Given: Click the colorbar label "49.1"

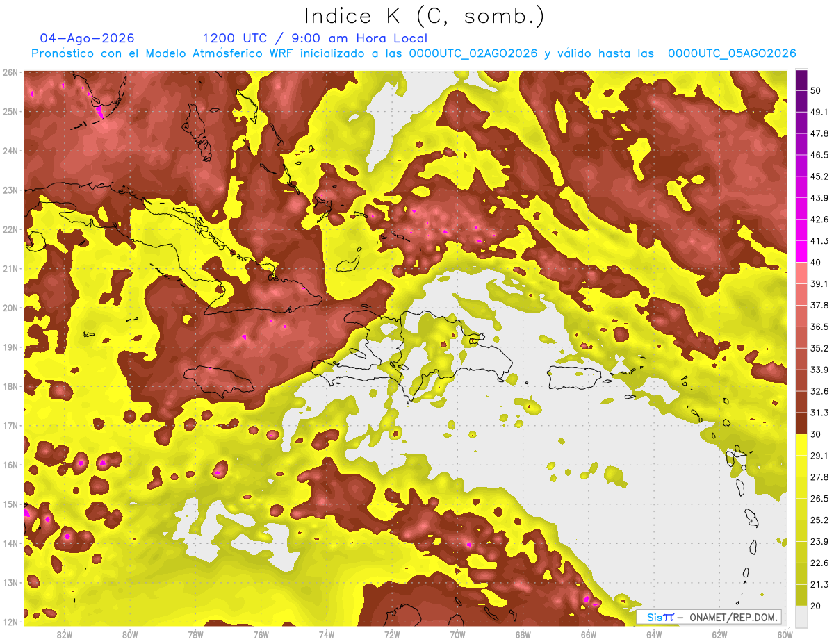Looking at the screenshot, I should click(819, 111).
